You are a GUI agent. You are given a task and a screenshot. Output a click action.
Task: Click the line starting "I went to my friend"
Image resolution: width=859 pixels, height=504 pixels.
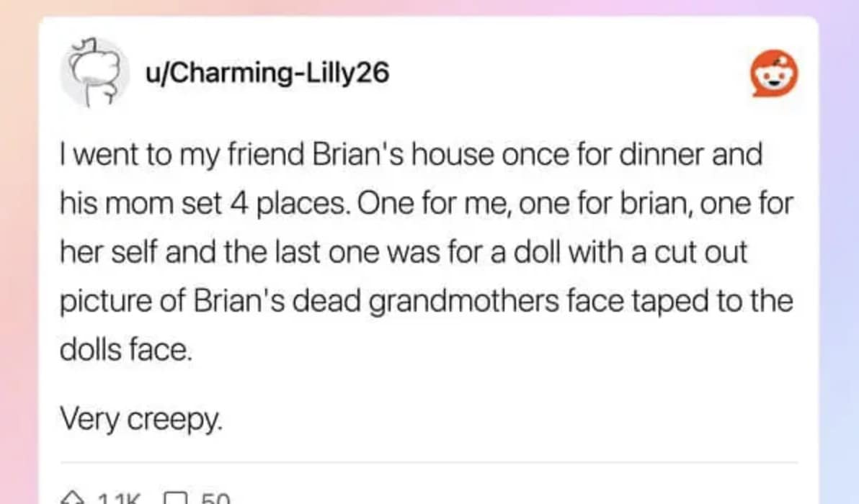click(411, 156)
